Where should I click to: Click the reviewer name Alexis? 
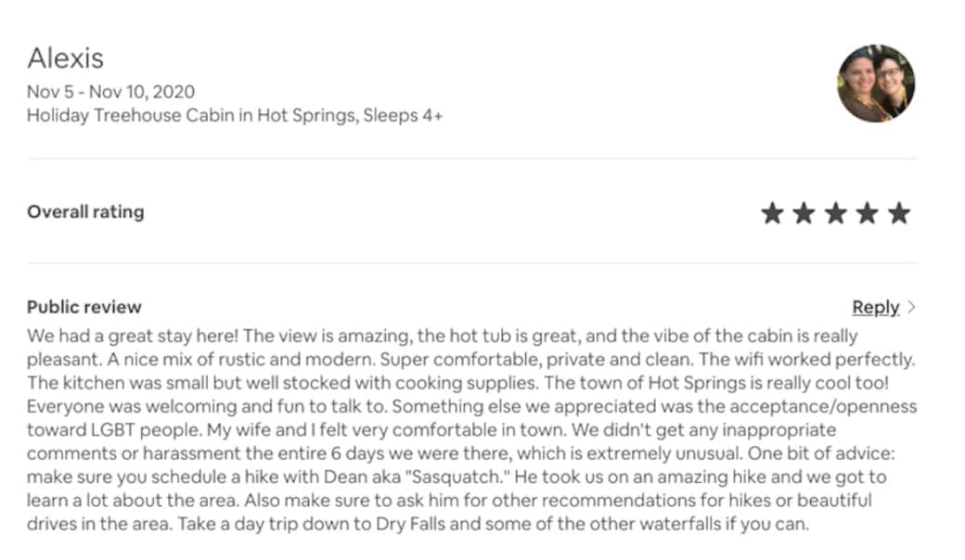[65, 58]
